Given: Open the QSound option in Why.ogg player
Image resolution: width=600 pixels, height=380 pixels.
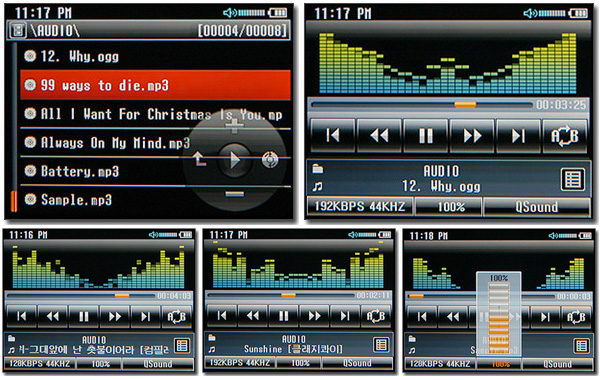Looking at the screenshot, I should (x=536, y=207).
